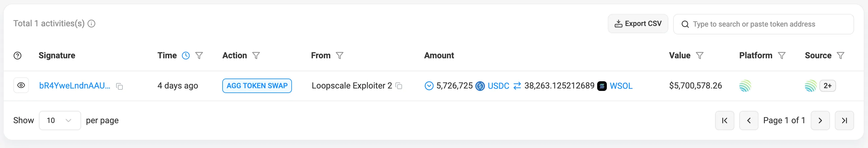868x148 pixels.
Task: Open the Time column filter
Action: (199, 56)
